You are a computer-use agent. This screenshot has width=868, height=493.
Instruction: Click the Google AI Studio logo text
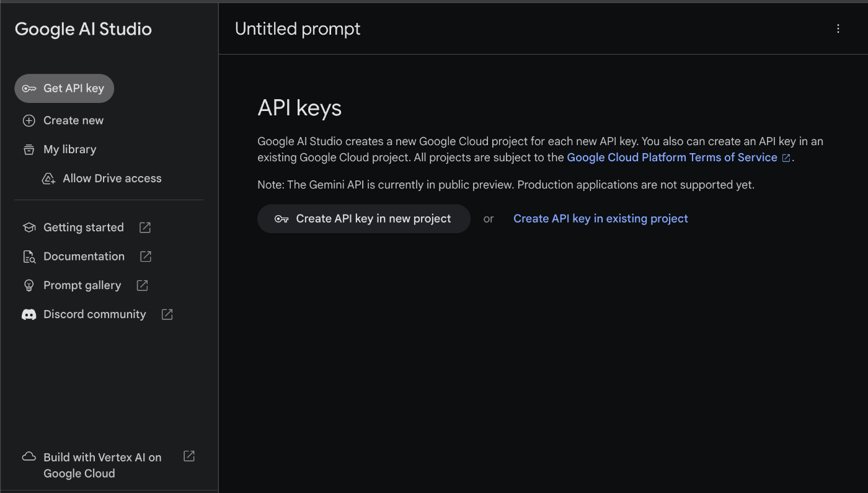coord(83,29)
